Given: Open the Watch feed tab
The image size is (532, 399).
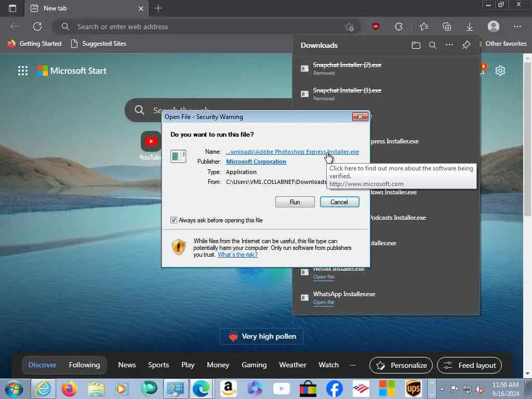Looking at the screenshot, I should click(x=328, y=365).
